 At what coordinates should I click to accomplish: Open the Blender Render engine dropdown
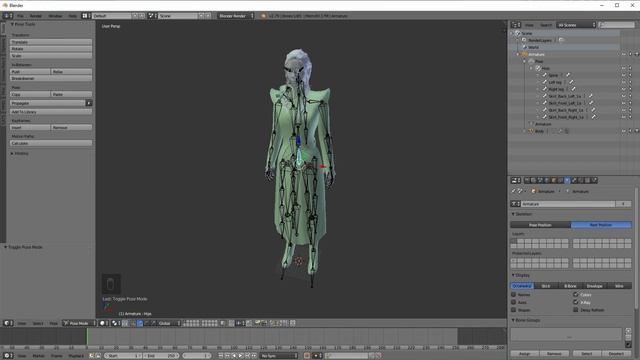(x=236, y=16)
